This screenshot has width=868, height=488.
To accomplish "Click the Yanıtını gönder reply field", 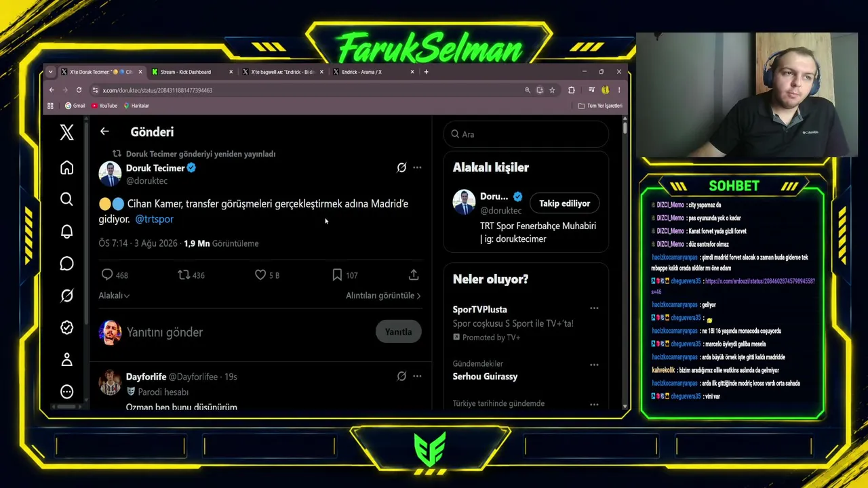I will coord(165,332).
